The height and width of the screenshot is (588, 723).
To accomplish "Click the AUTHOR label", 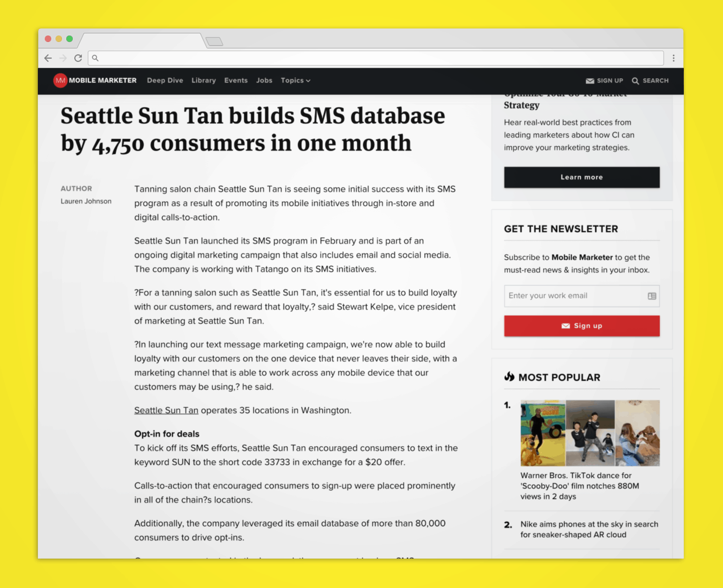I will 76,188.
